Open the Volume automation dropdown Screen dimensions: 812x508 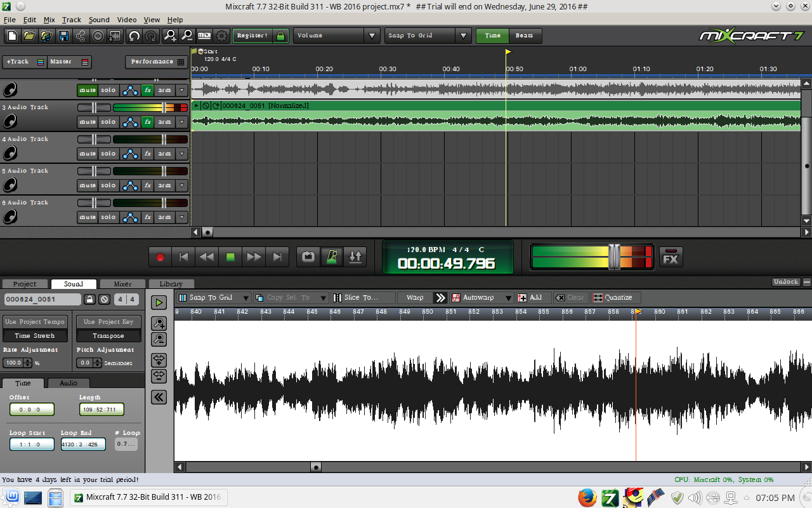tap(372, 36)
